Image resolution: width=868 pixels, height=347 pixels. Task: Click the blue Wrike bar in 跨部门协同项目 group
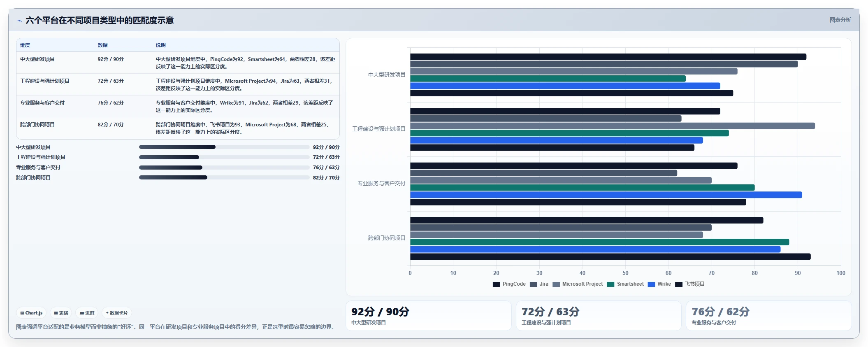(595, 249)
